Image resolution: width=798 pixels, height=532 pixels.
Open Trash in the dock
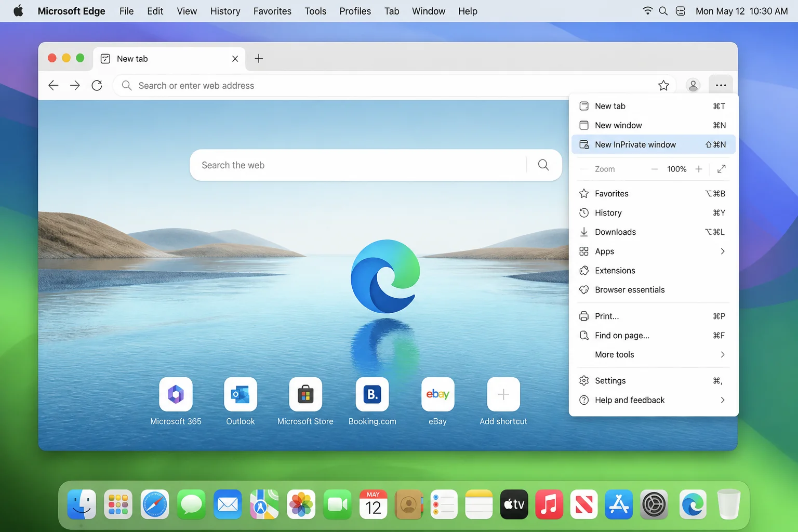(x=728, y=504)
